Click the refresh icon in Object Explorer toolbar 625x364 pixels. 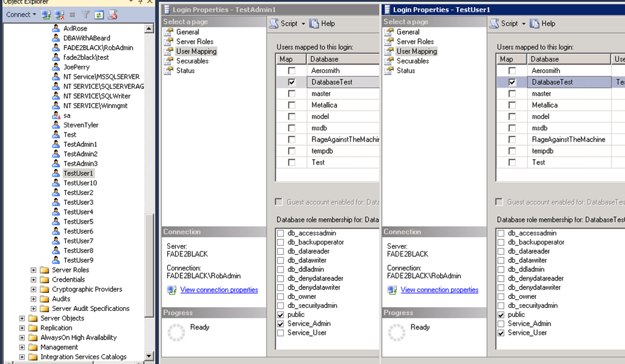(98, 15)
